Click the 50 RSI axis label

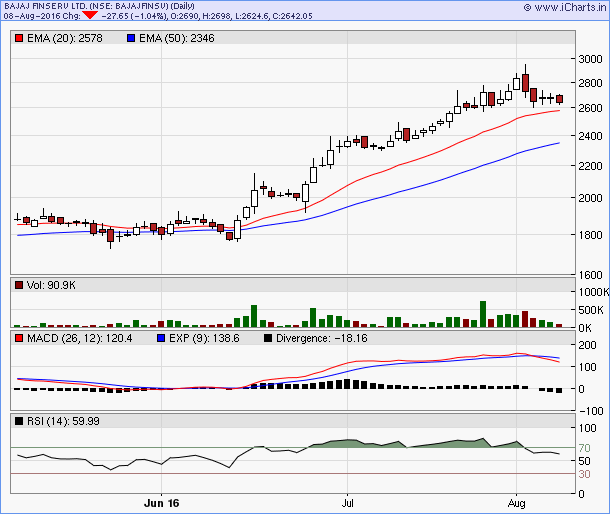584,461
